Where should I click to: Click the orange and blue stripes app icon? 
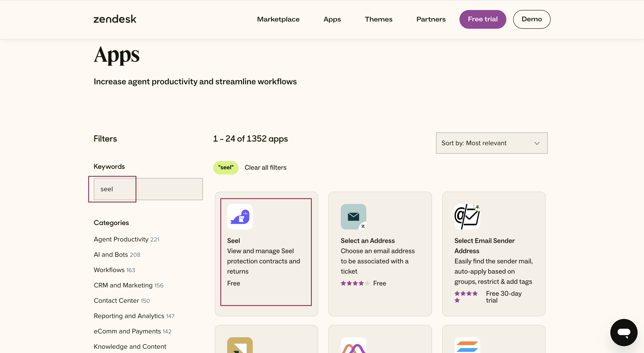pyautogui.click(x=467, y=346)
